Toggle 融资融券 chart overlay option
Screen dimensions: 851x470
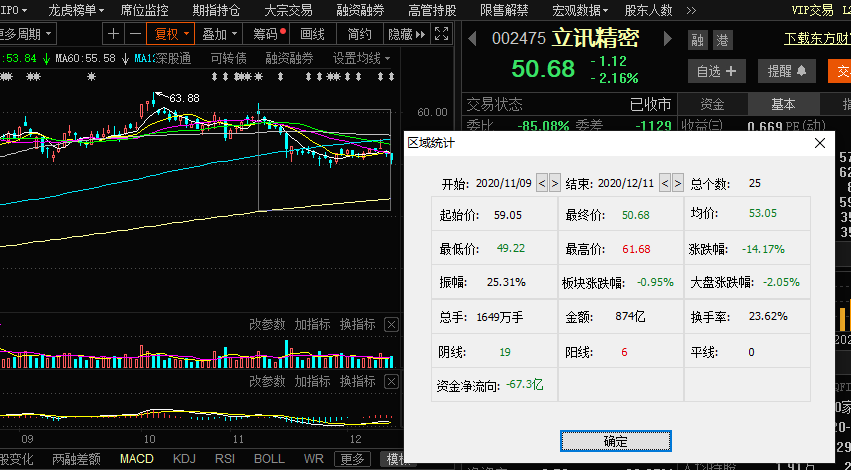[x=289, y=58]
